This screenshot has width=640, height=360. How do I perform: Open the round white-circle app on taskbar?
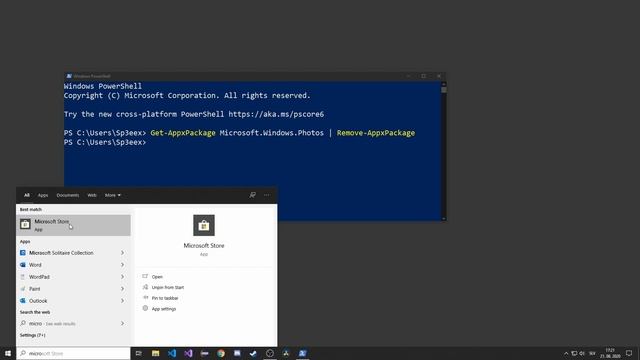[270, 353]
